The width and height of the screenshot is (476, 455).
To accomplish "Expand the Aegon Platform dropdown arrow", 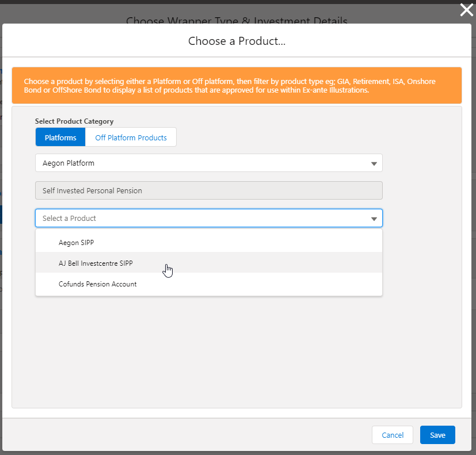I will tap(374, 163).
